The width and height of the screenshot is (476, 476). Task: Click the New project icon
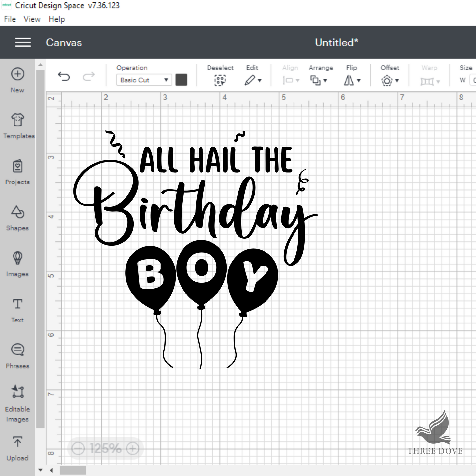coord(17,74)
